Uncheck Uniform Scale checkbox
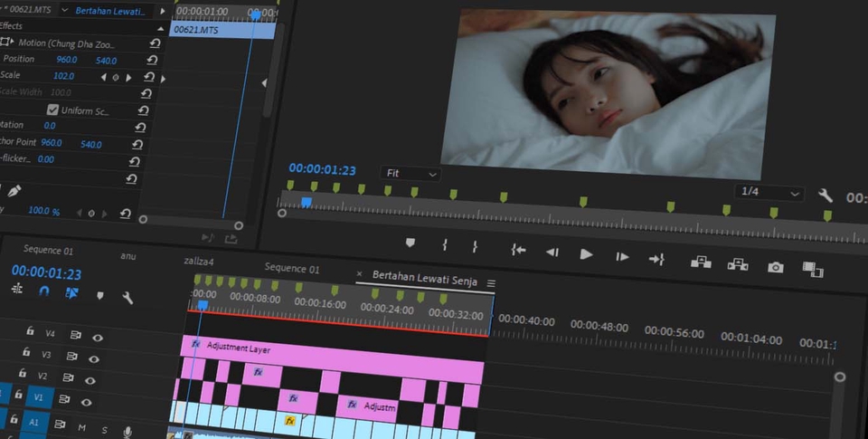Image resolution: width=868 pixels, height=439 pixels. click(x=52, y=110)
